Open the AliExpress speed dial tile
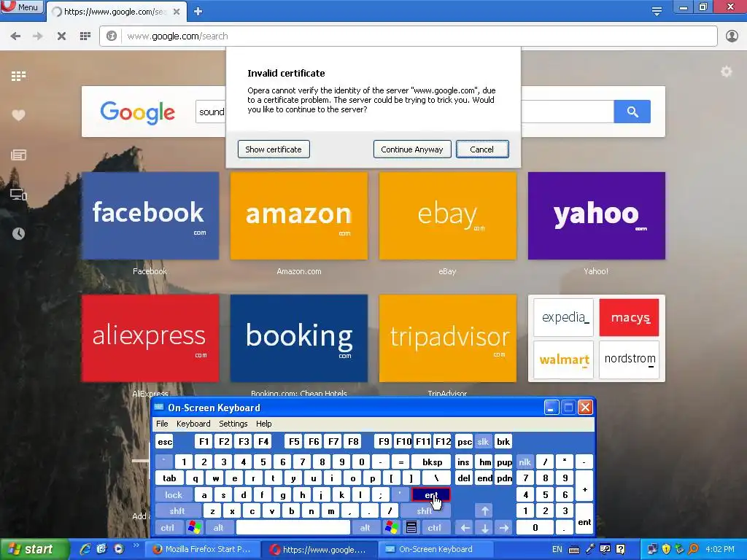The height and width of the screenshot is (560, 747). pyautogui.click(x=150, y=338)
